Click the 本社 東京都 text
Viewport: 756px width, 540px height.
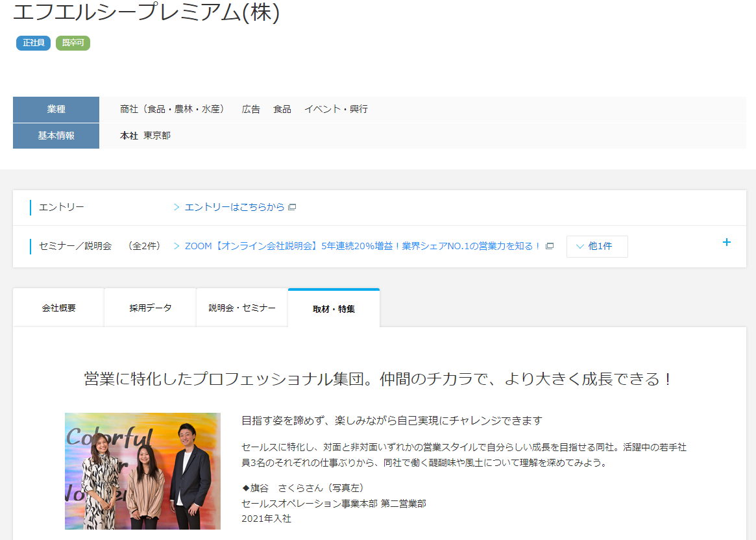(145, 136)
